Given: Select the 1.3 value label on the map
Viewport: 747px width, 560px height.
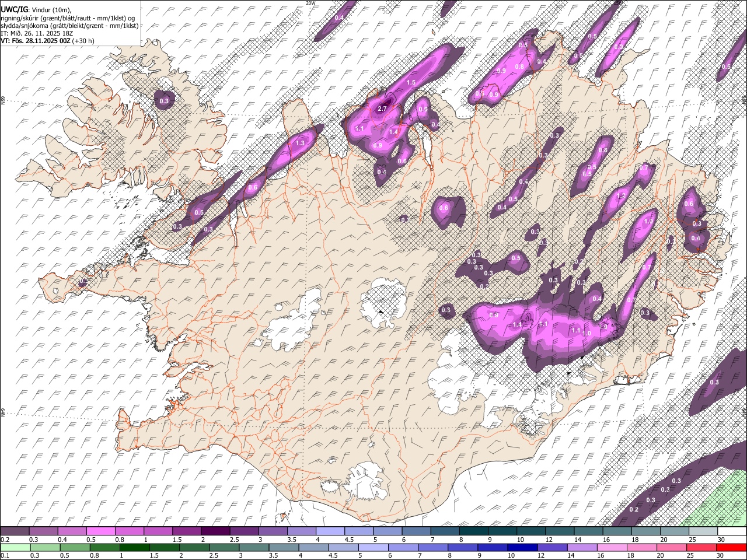Looking at the screenshot, I should click(300, 143).
